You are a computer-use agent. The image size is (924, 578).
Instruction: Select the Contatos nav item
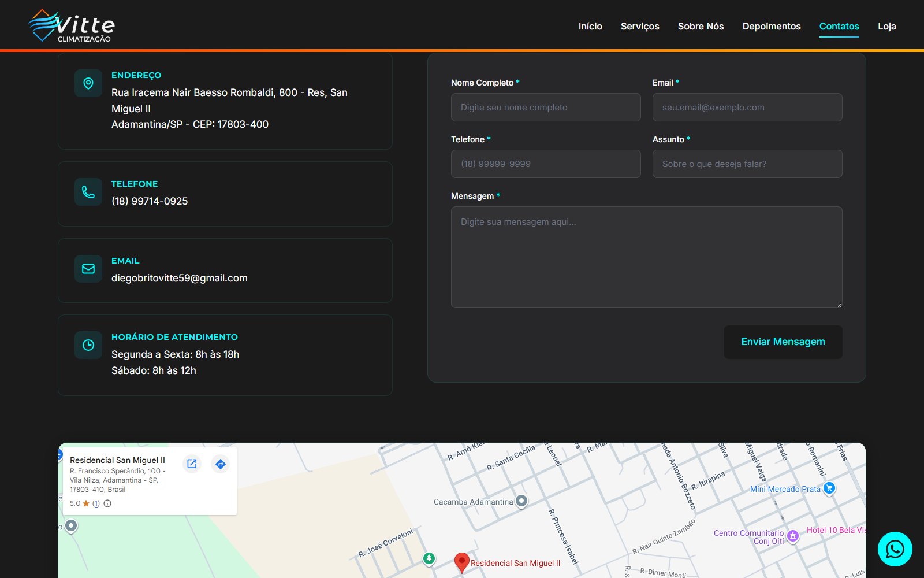pyautogui.click(x=839, y=26)
